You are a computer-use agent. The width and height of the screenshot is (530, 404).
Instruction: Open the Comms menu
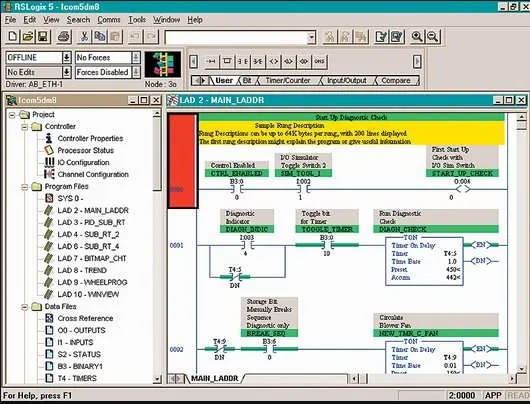coord(109,20)
